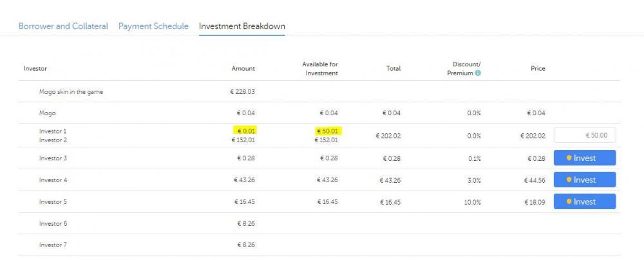This screenshot has height=260, width=644.
Task: Select the highlighted €0.01 amount
Action: coord(244,131)
